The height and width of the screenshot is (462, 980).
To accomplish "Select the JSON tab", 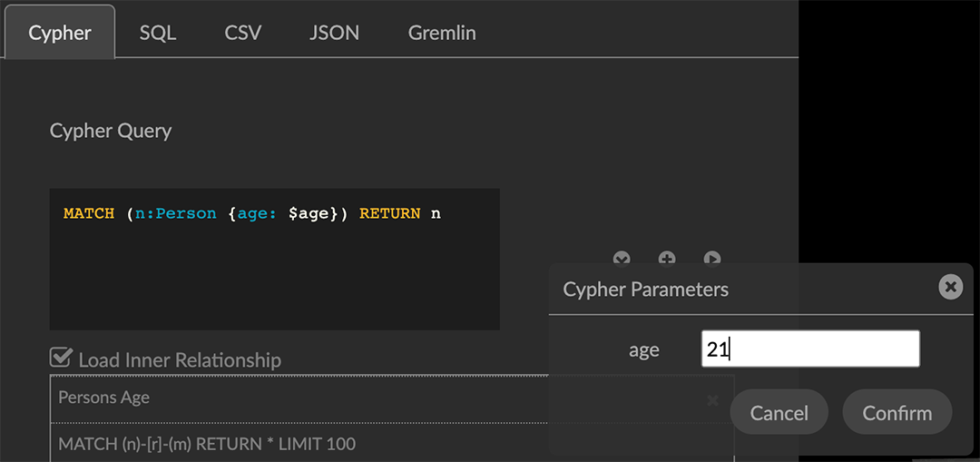I will pos(334,34).
